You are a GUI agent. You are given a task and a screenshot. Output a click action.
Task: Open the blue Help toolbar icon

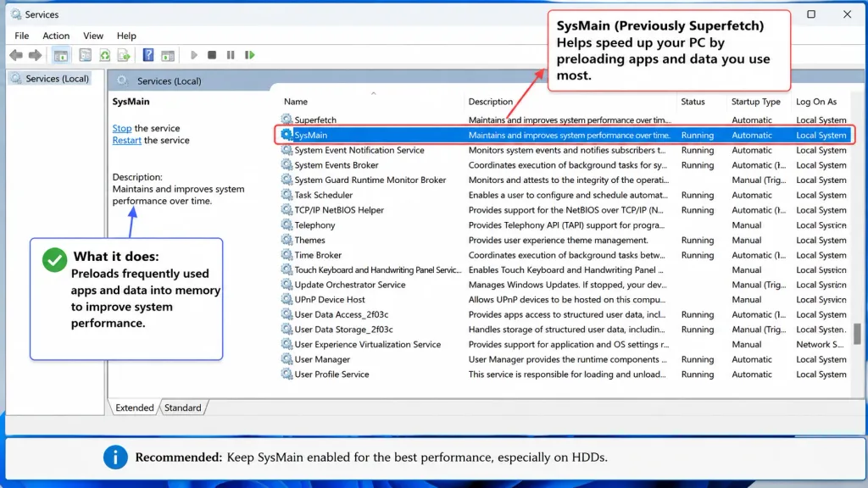pyautogui.click(x=147, y=55)
